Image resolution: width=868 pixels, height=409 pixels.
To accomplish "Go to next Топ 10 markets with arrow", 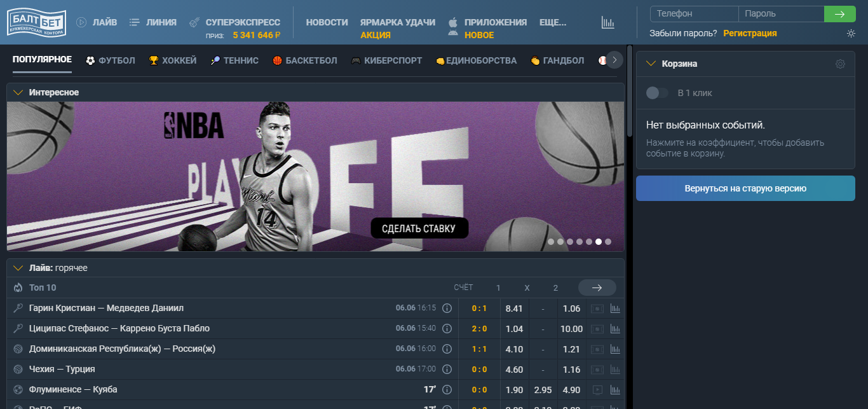I will tap(597, 288).
